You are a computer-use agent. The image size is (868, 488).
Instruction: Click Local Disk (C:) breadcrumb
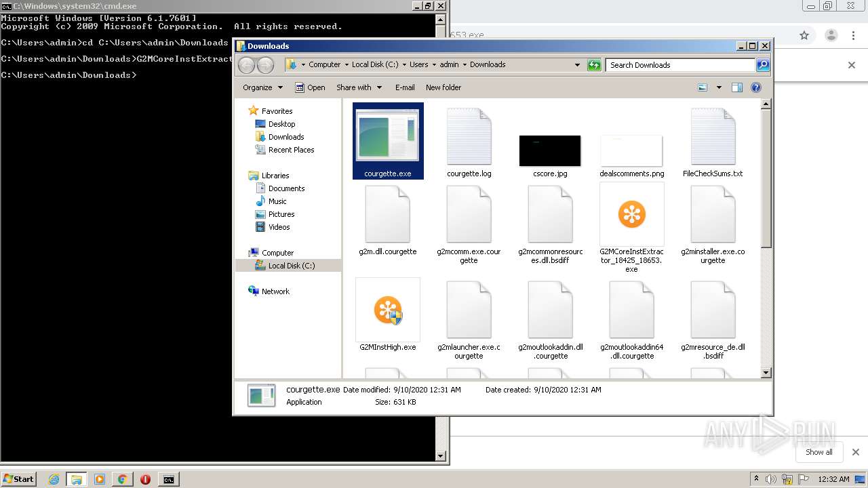375,64
